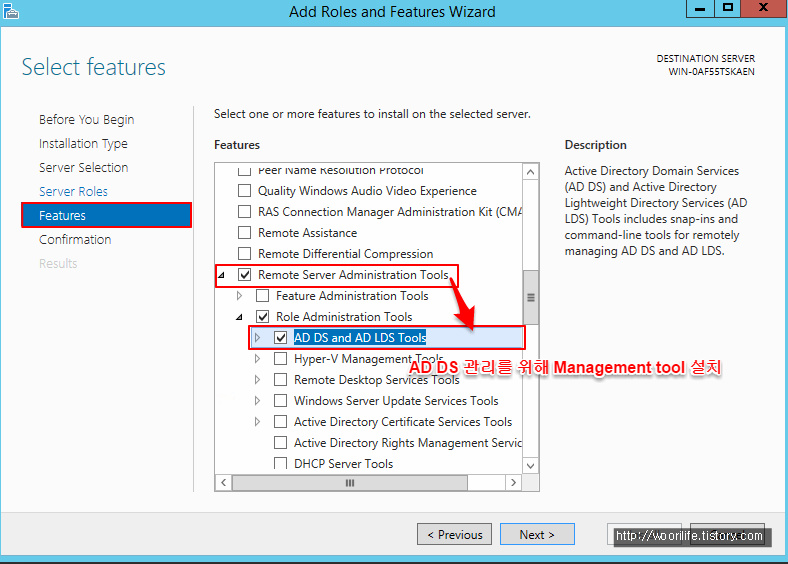Screen dimensions: 788x564
Task: Expand Hyper-V Management Tools node
Action: tap(257, 359)
